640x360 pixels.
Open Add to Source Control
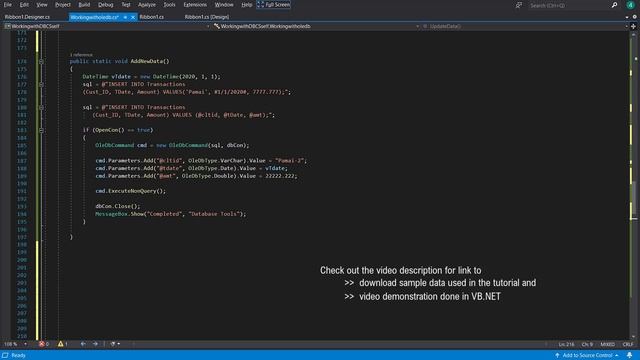(587, 356)
